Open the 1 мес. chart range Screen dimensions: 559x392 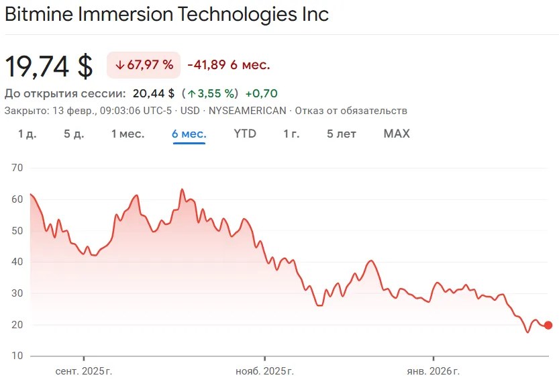(x=128, y=134)
